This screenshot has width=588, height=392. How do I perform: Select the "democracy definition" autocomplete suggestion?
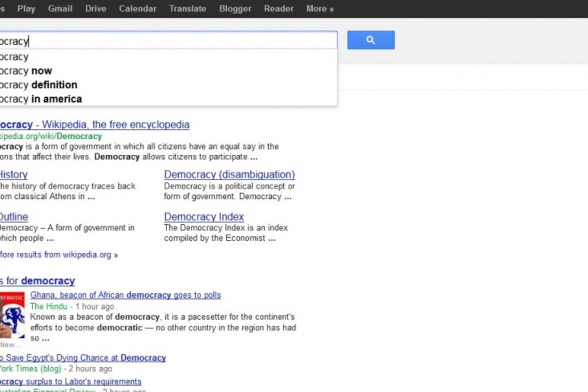pos(39,85)
